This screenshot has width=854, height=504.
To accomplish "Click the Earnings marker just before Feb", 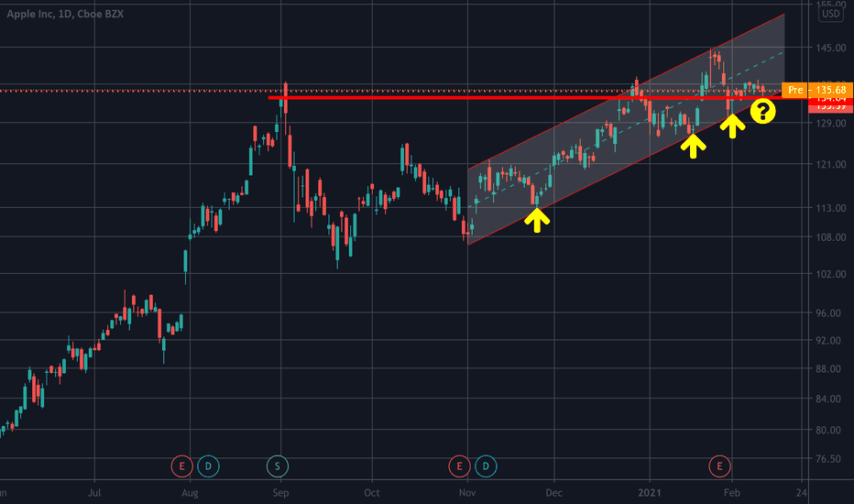I will tap(719, 466).
